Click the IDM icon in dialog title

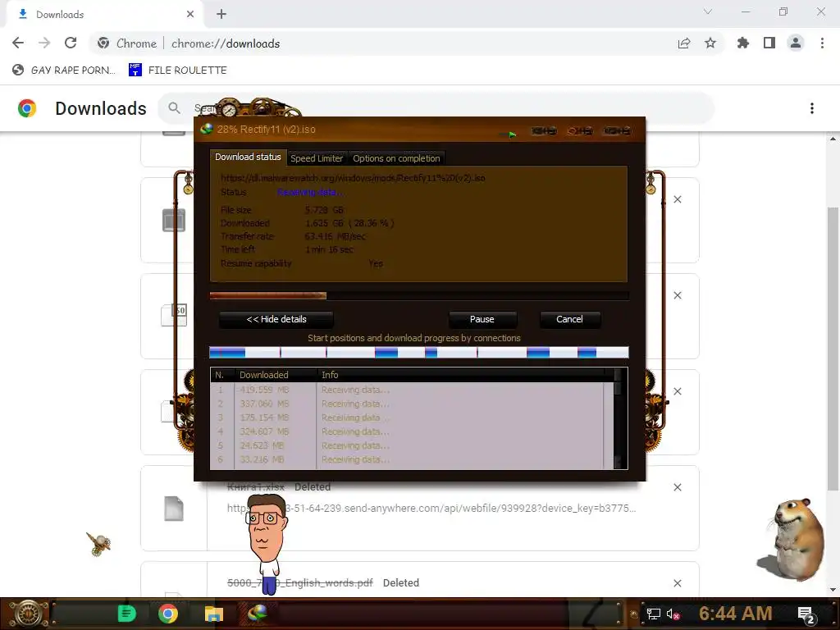click(206, 129)
